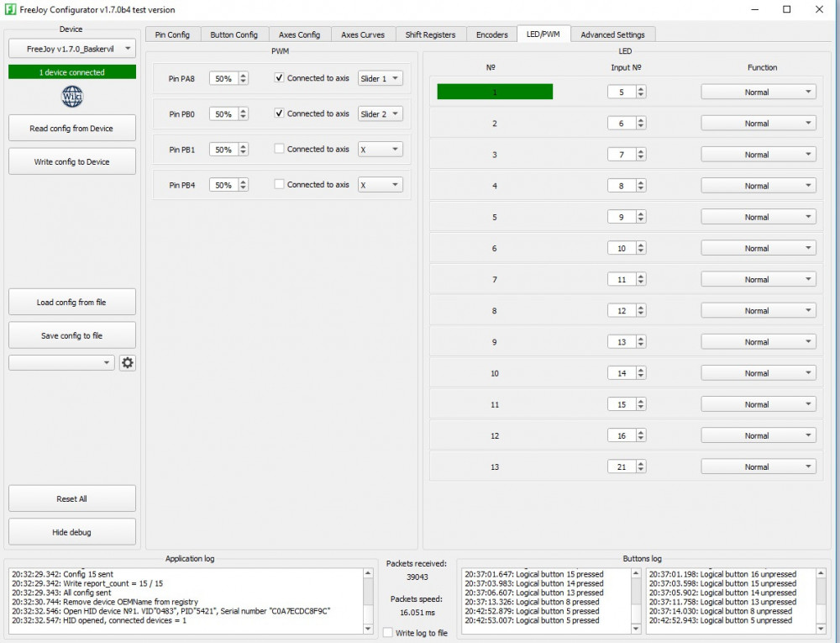Enable Connected to axis for Pin PB1

pos(279,149)
